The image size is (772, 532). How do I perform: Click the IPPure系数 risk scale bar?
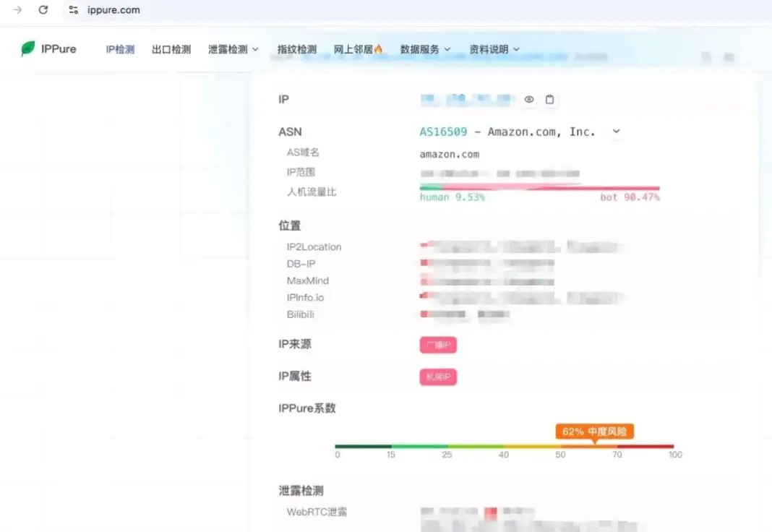(505, 447)
